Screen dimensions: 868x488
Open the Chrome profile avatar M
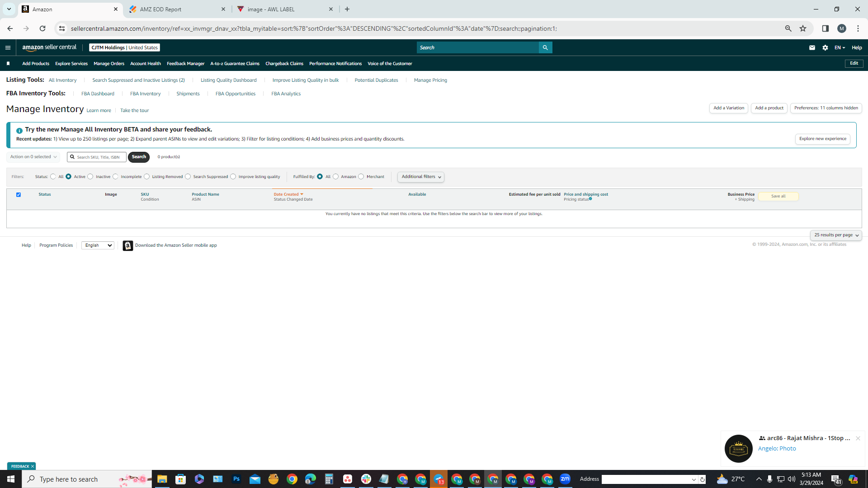click(x=841, y=28)
